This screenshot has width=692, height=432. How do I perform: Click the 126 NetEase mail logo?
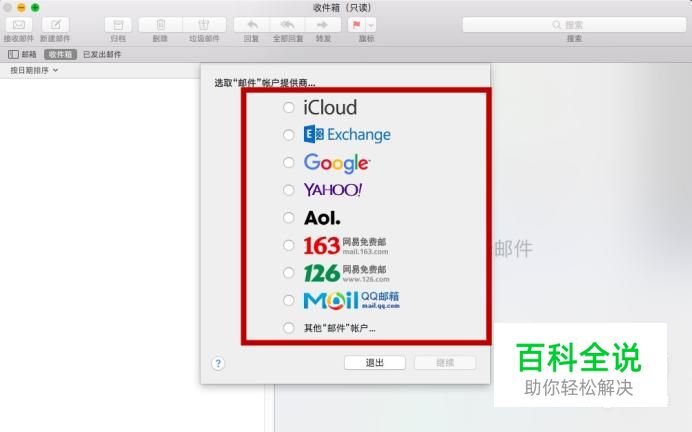point(347,273)
